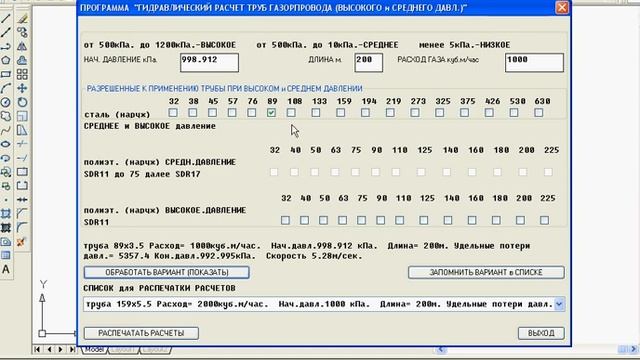Open the Table tool
640x360 pixels.
6,256
